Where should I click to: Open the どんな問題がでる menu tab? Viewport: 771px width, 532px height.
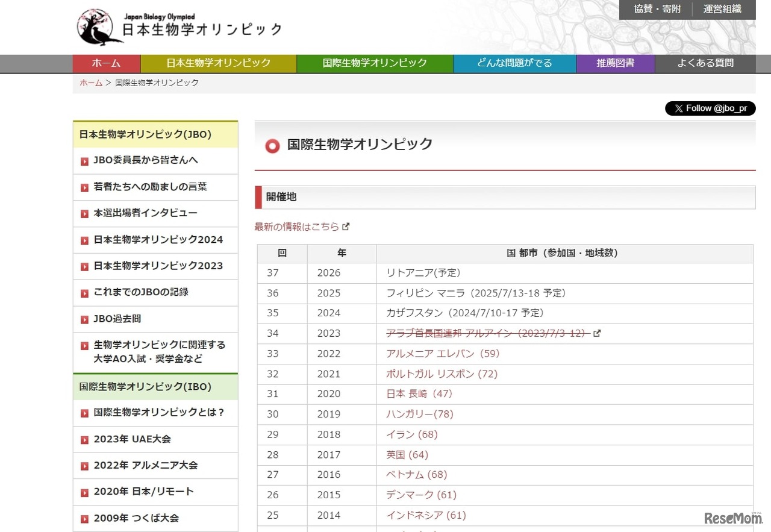514,63
